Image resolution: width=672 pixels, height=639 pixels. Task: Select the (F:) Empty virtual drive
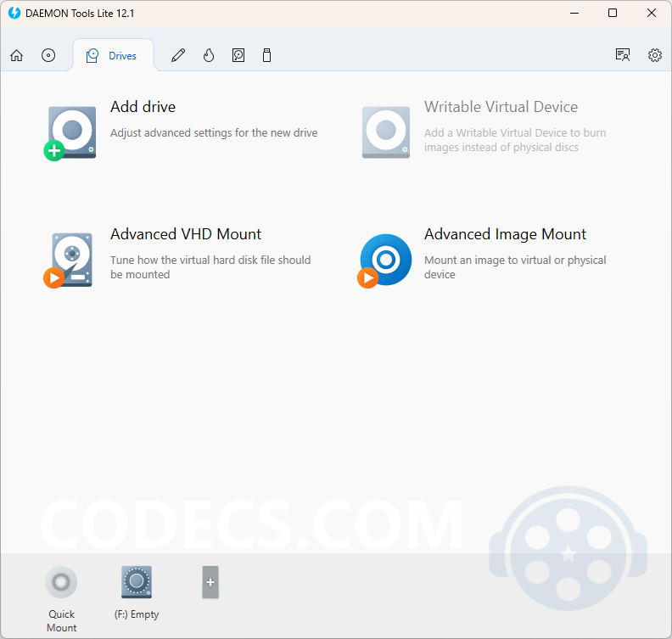tap(137, 582)
